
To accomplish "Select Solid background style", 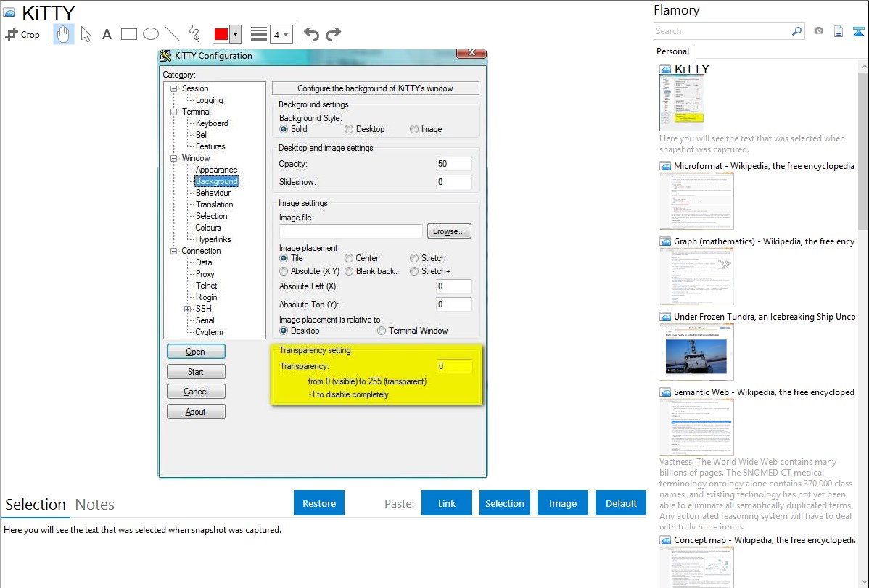I will 284,129.
